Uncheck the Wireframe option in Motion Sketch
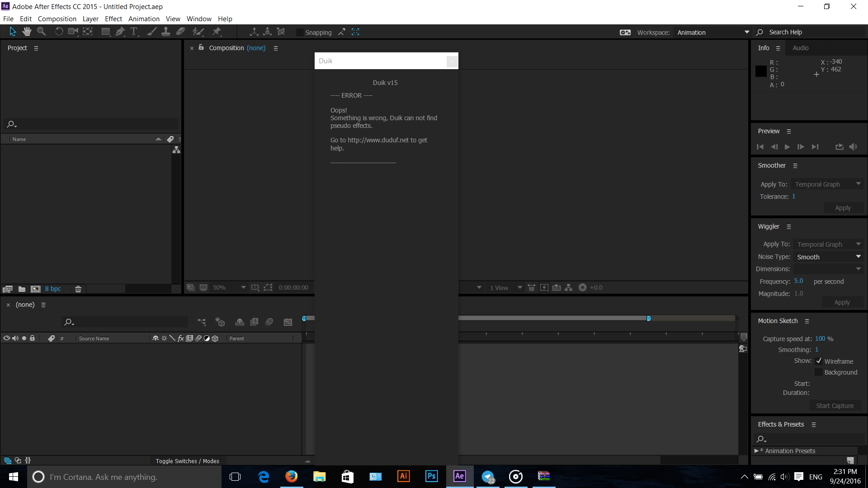 (x=819, y=361)
